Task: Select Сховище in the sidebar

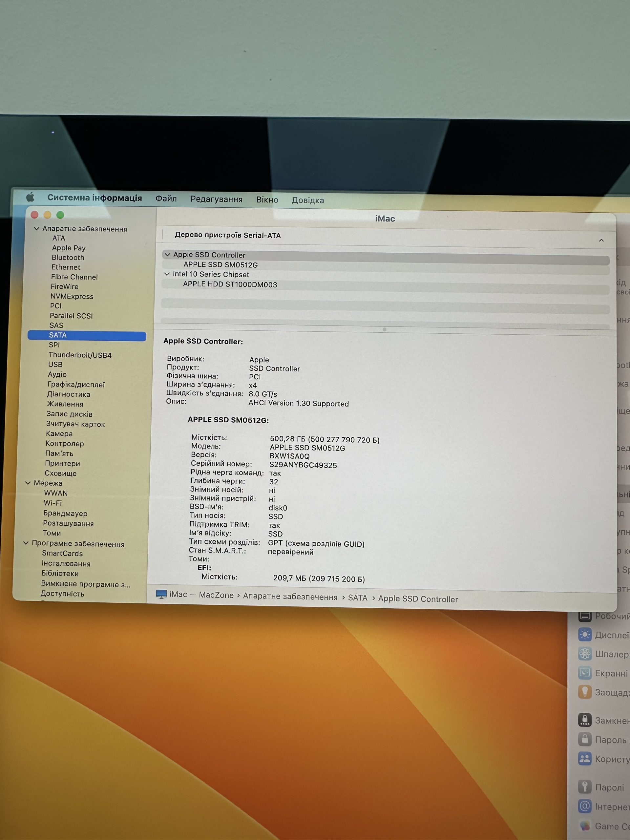Action: pyautogui.click(x=60, y=473)
